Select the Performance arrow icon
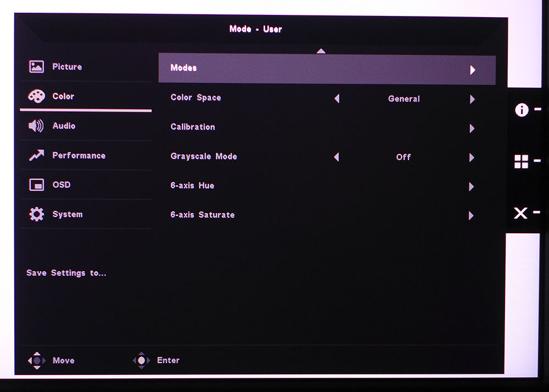 coord(36,155)
